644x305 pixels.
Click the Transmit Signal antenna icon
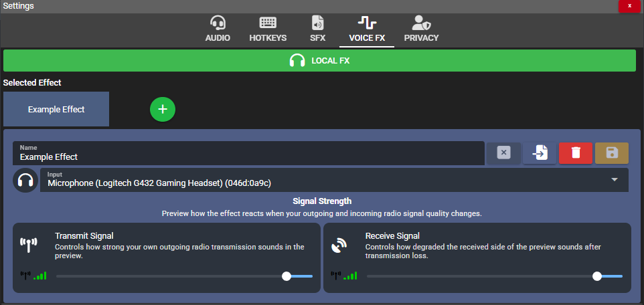[29, 245]
